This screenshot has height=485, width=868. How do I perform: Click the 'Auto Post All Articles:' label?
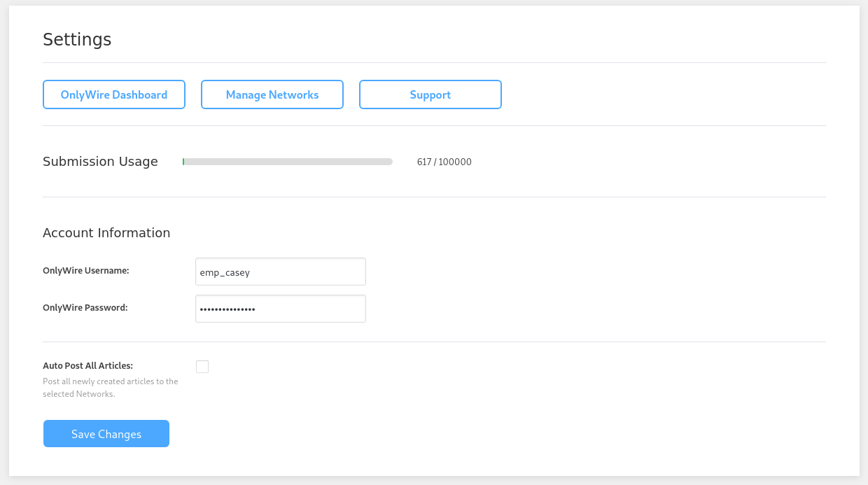pyautogui.click(x=87, y=365)
